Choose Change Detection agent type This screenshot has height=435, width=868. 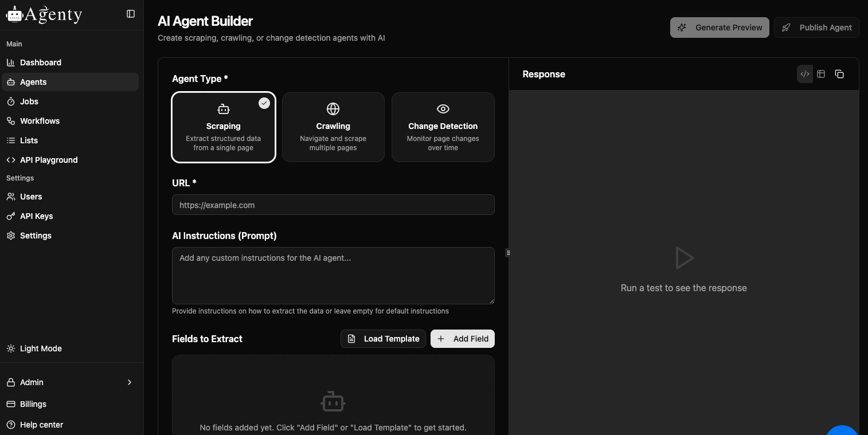[443, 127]
